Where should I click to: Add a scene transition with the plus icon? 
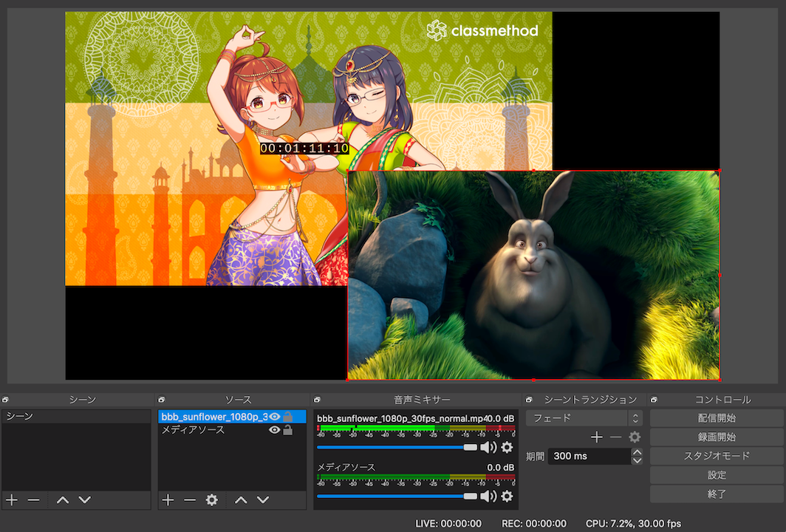597,437
